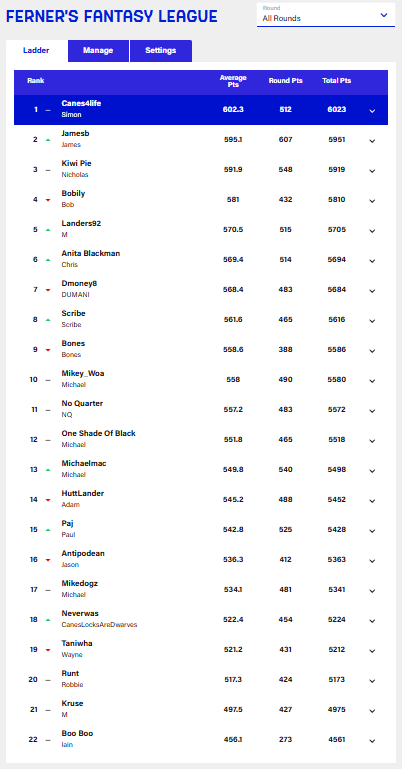Expand the HuttLander row chevron
The width and height of the screenshot is (402, 769).
pos(372,501)
